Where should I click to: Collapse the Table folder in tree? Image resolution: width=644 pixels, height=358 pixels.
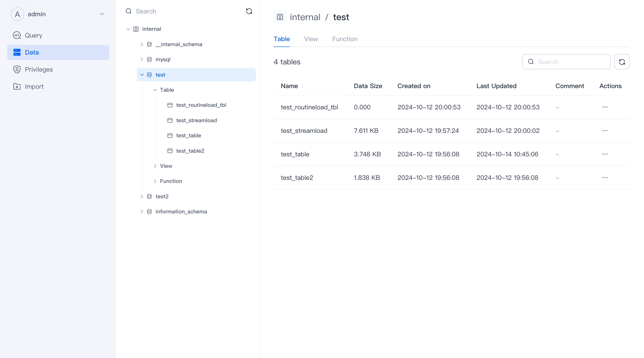tap(155, 90)
